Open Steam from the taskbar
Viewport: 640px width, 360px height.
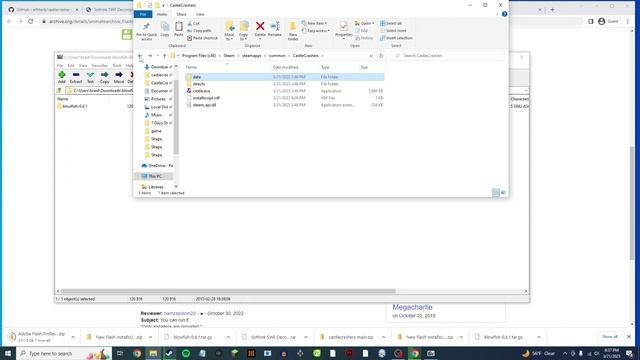coord(169,353)
